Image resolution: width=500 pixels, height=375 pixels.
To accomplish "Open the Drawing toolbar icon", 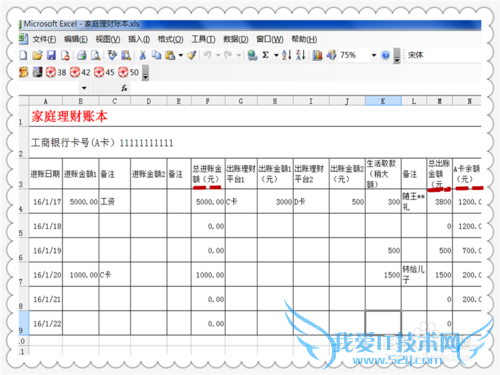I will [x=331, y=55].
